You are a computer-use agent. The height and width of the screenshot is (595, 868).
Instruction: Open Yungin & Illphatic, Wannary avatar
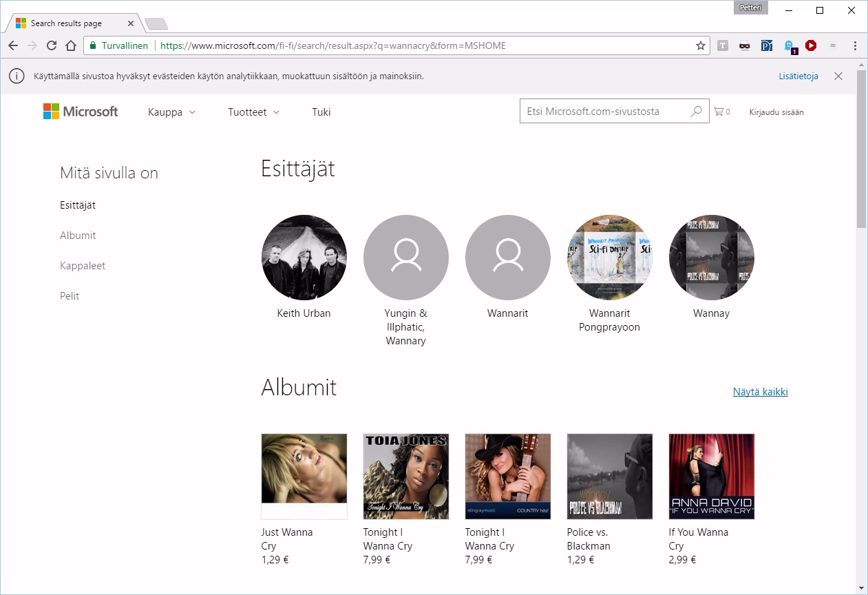(406, 258)
